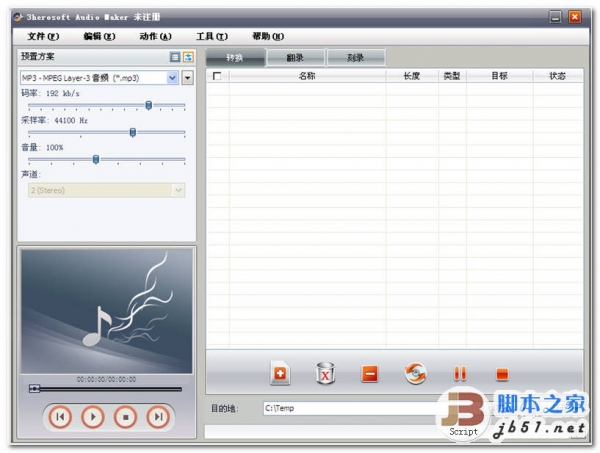Open the MP3 format dropdown
The image size is (600, 453).
pos(173,78)
